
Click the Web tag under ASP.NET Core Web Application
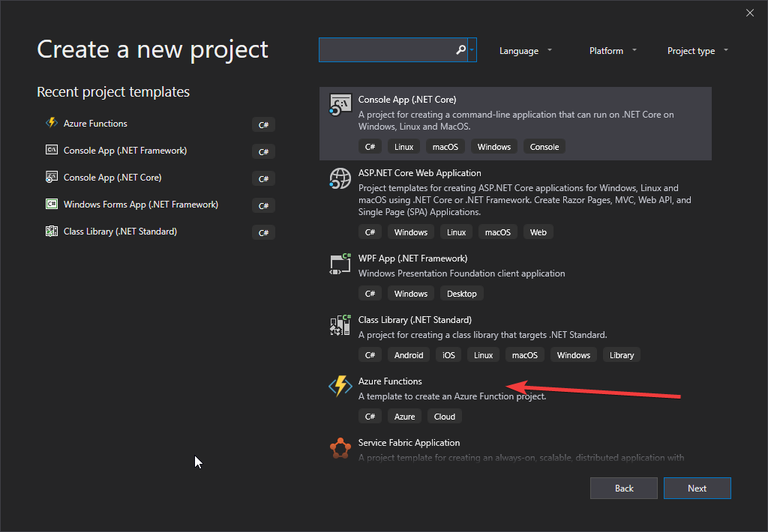(x=538, y=232)
